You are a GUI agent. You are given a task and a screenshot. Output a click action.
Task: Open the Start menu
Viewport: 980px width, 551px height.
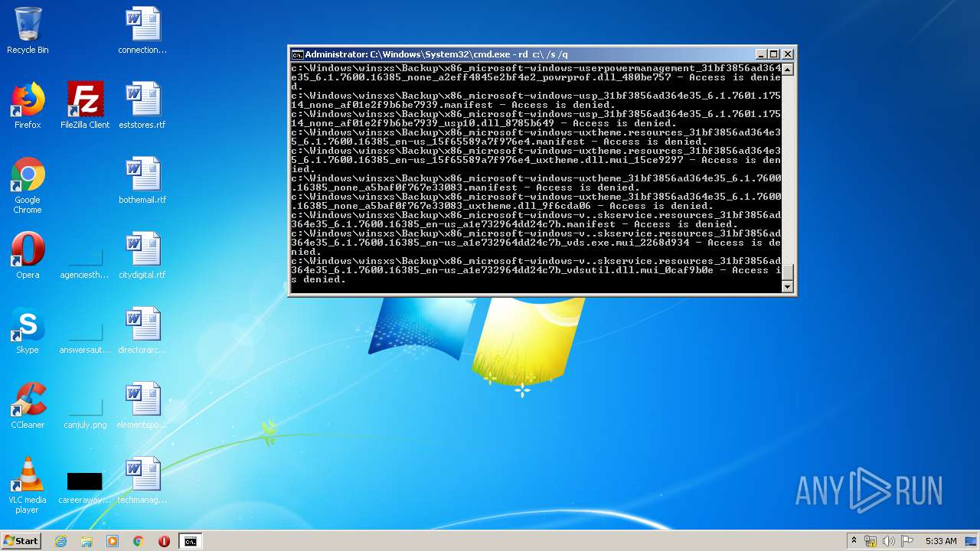21,541
